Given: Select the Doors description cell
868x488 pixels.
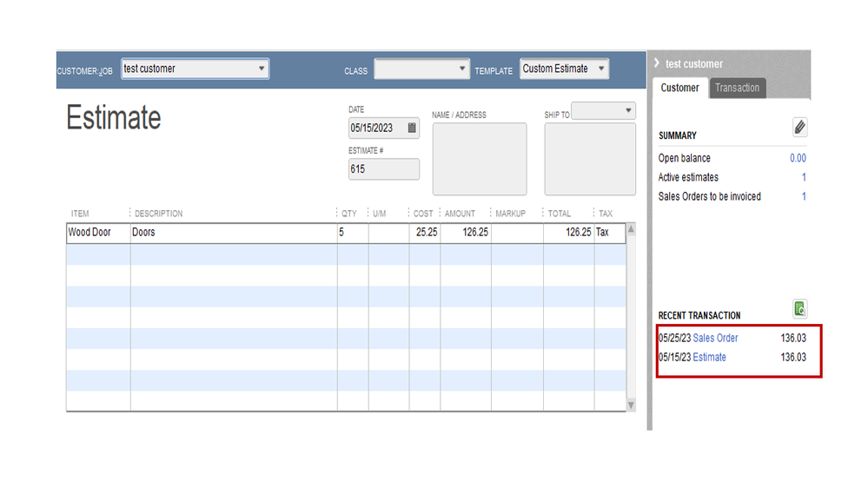Looking at the screenshot, I should pyautogui.click(x=234, y=233).
